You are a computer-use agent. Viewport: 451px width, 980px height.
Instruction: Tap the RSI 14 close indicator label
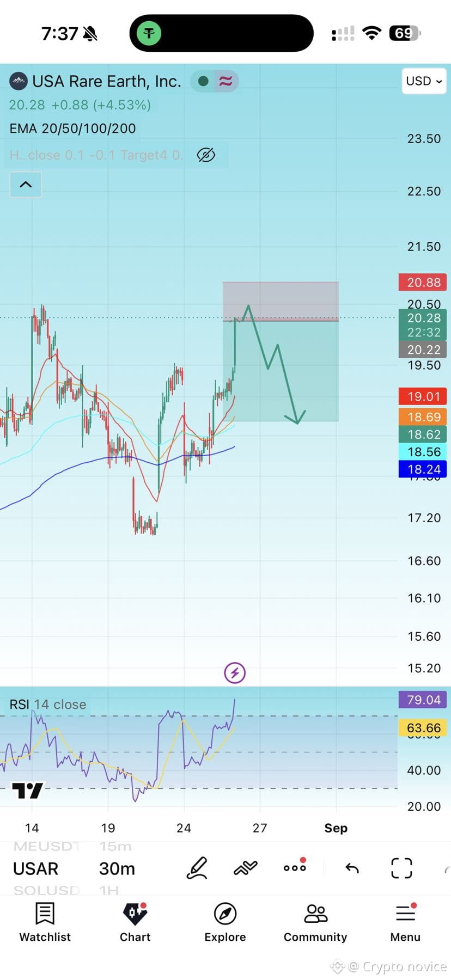[x=48, y=705]
